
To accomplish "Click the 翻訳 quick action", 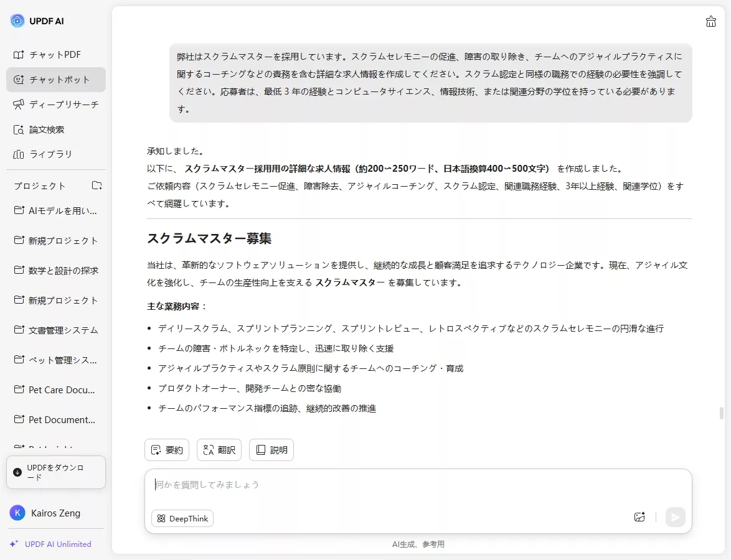I will tap(219, 449).
